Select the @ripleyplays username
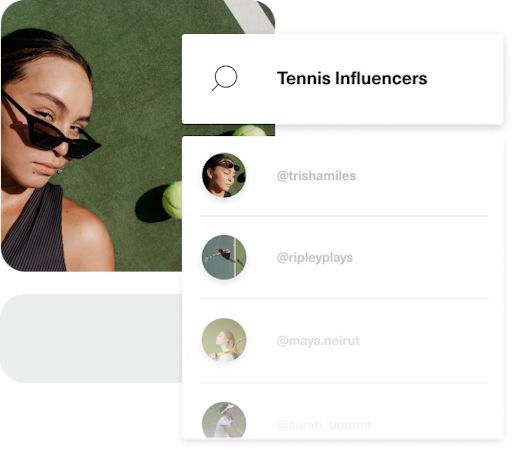Screen dimensions: 514x450 point(315,258)
